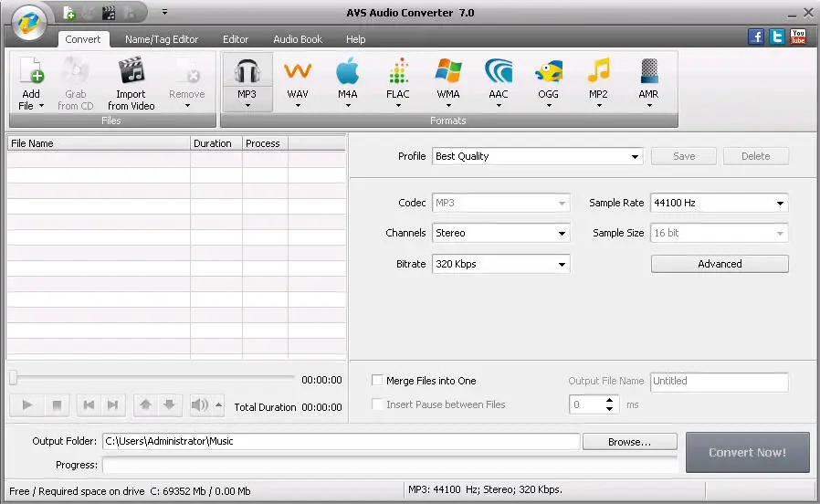Screen dimensions: 820x504
Task: Click the pause milliseconds value field
Action: pos(586,404)
